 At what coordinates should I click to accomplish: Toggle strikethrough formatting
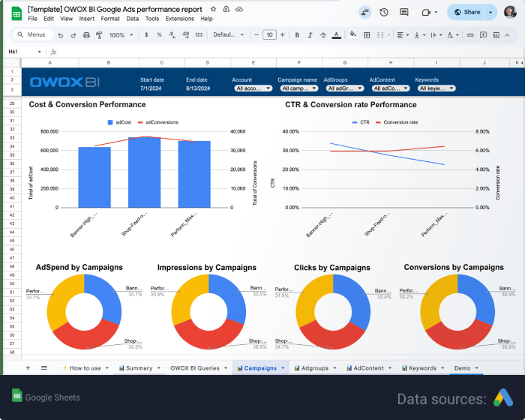click(x=323, y=34)
